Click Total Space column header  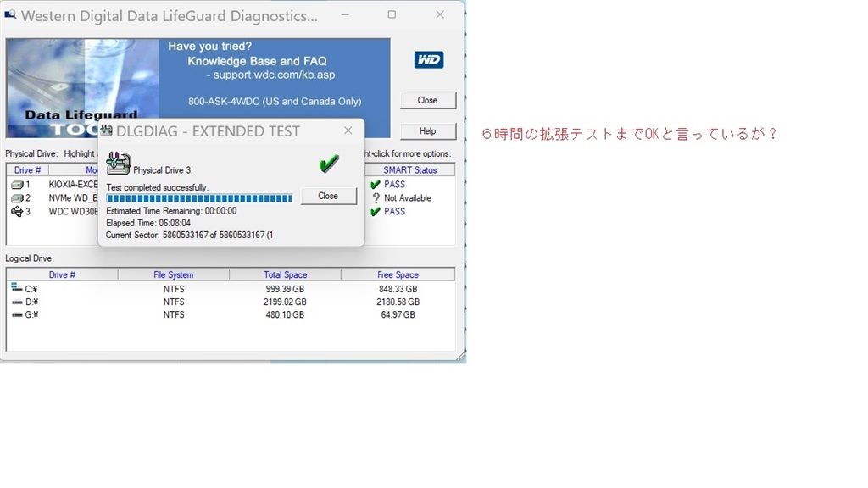(x=285, y=274)
